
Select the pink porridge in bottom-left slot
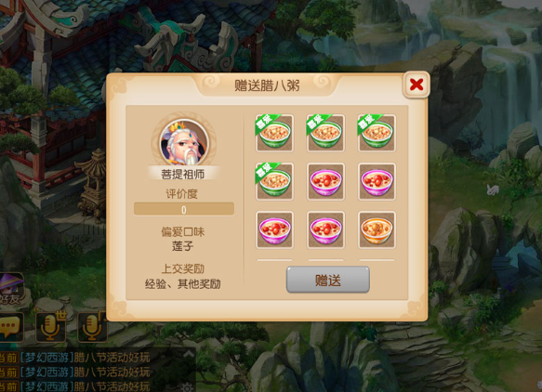(274, 230)
